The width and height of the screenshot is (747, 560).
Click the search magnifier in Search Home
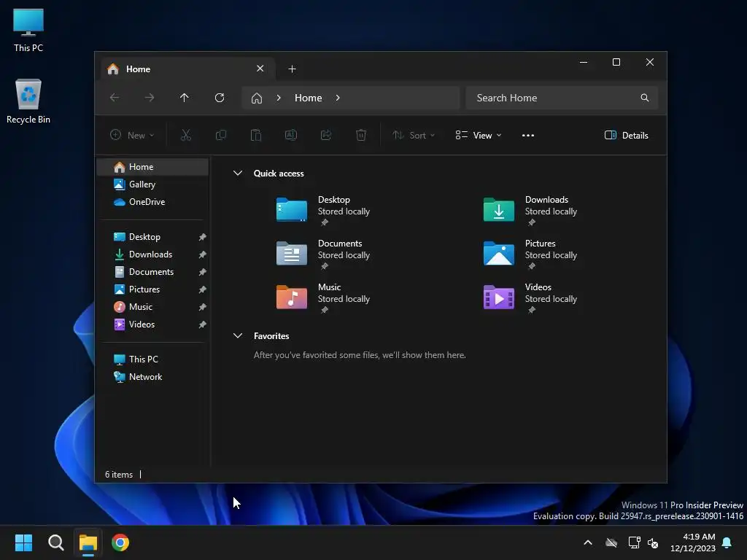pyautogui.click(x=645, y=98)
